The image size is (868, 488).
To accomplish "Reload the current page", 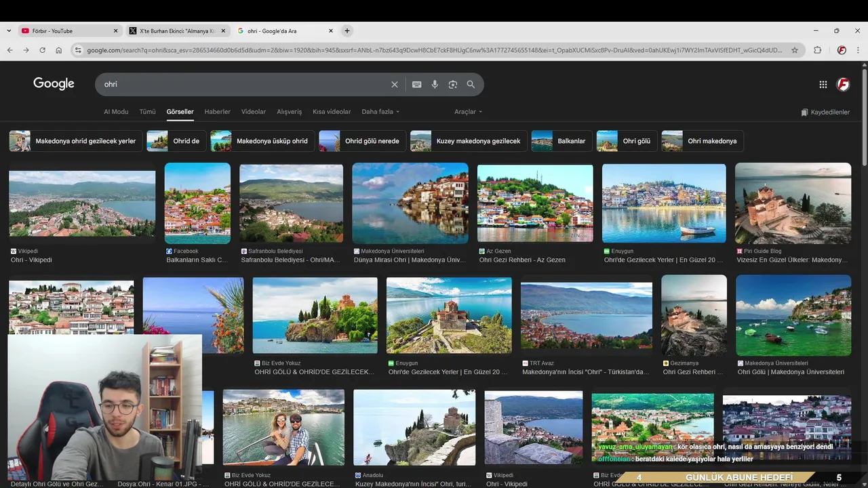I will (42, 50).
